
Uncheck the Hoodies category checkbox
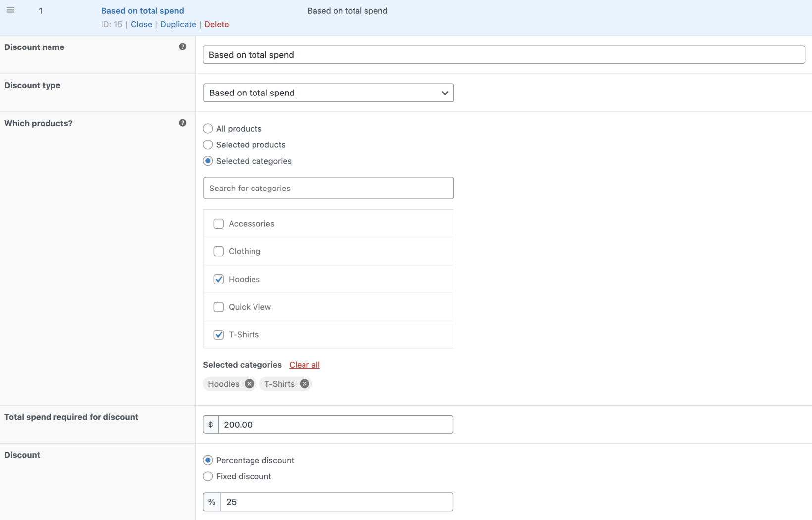(218, 279)
